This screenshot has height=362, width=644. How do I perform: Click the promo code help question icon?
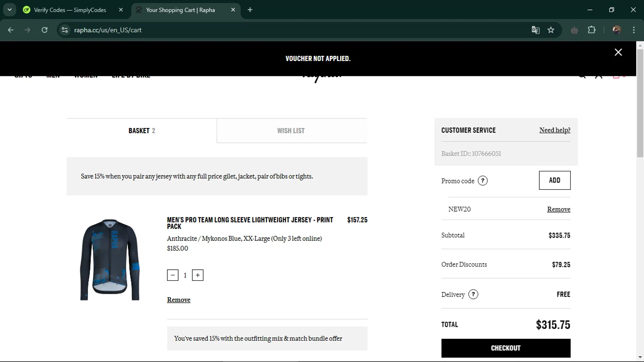[483, 181]
